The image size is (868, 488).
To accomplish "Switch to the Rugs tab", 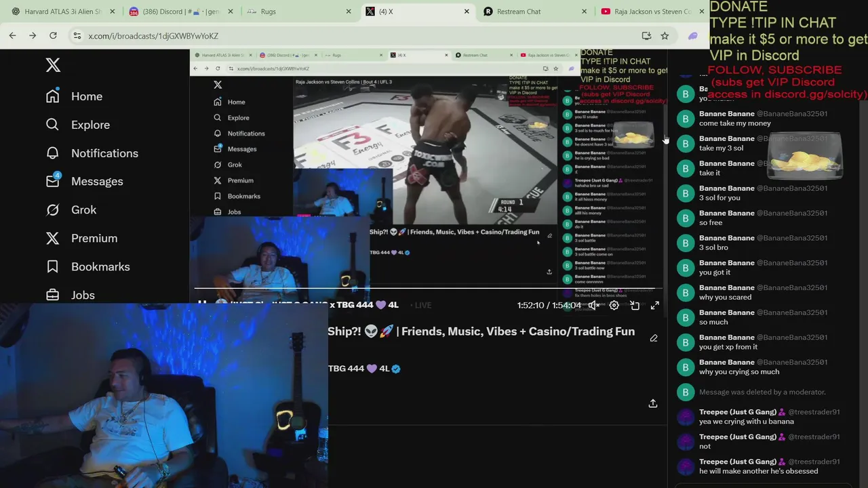I will point(298,12).
